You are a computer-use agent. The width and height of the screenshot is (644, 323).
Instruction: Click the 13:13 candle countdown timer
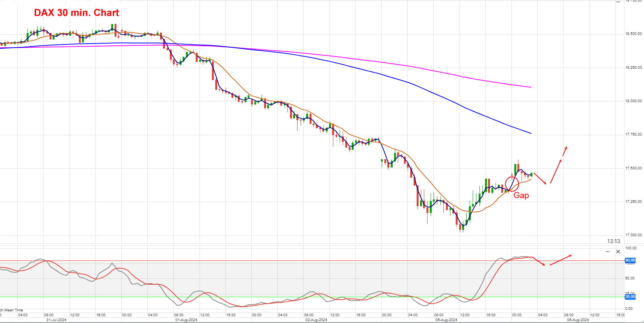(x=614, y=241)
